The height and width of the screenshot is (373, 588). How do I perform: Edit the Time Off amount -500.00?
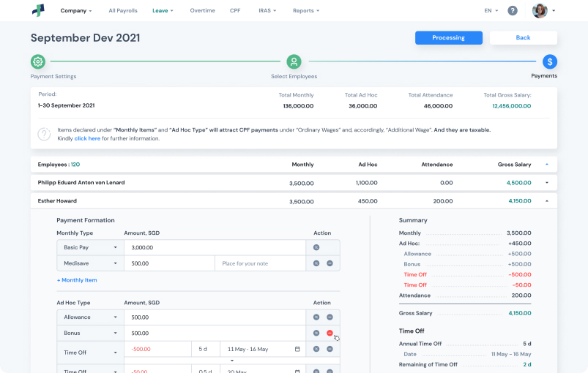(158, 349)
